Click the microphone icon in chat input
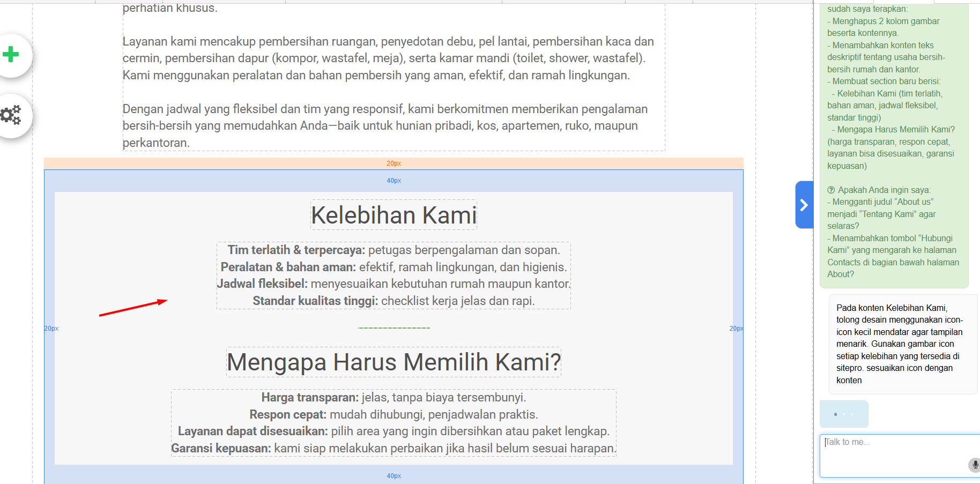980x484 pixels. click(x=975, y=465)
